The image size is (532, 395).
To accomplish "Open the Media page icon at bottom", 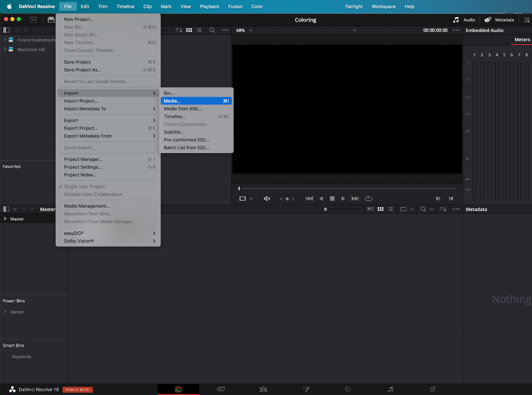I will click(x=178, y=389).
